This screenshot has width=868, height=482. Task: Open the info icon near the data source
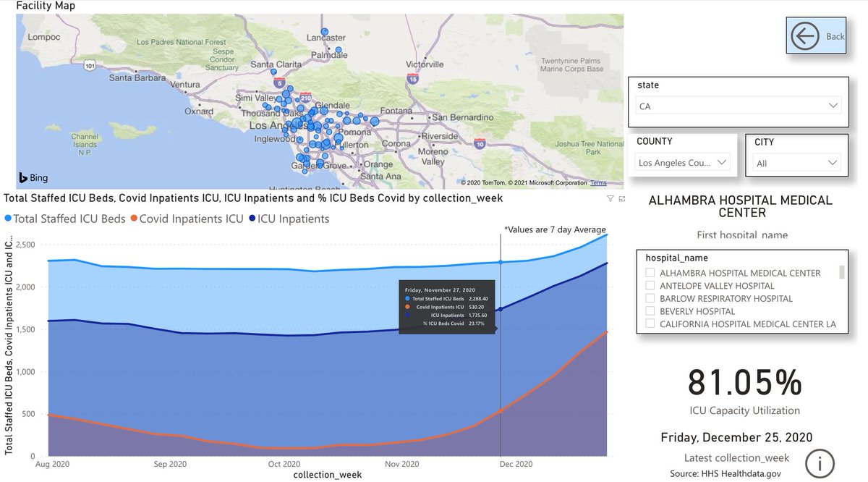pos(822,464)
